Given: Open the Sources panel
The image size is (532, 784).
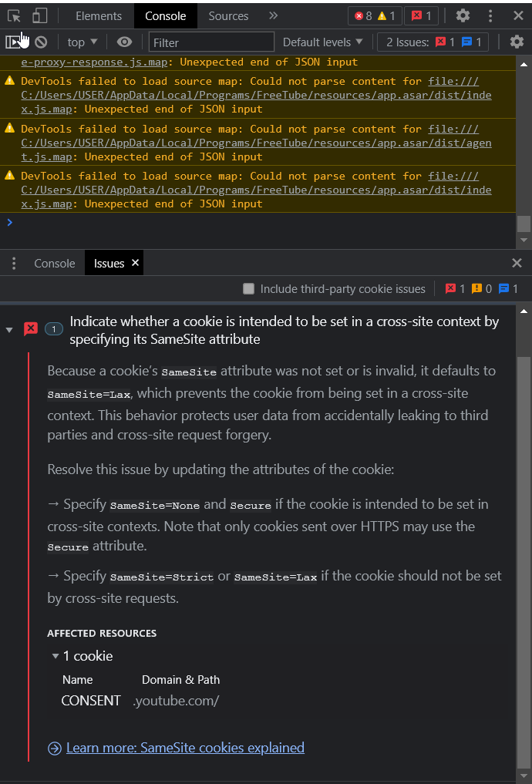Looking at the screenshot, I should click(228, 15).
